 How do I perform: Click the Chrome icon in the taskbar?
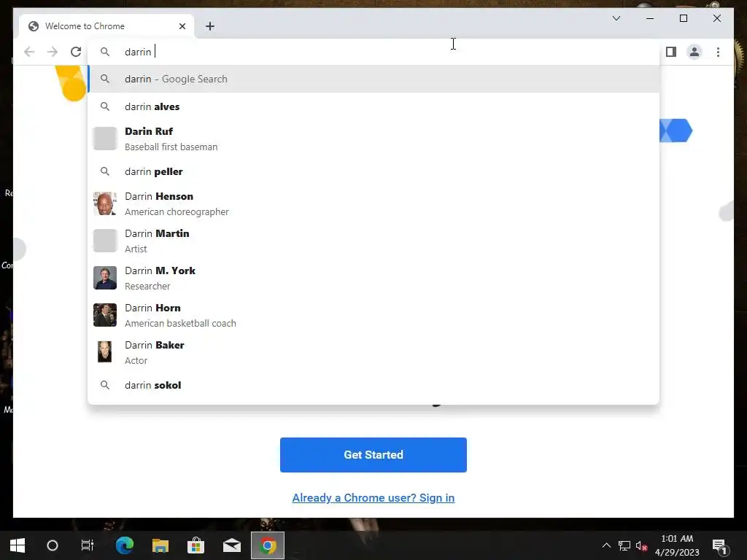pos(268,545)
